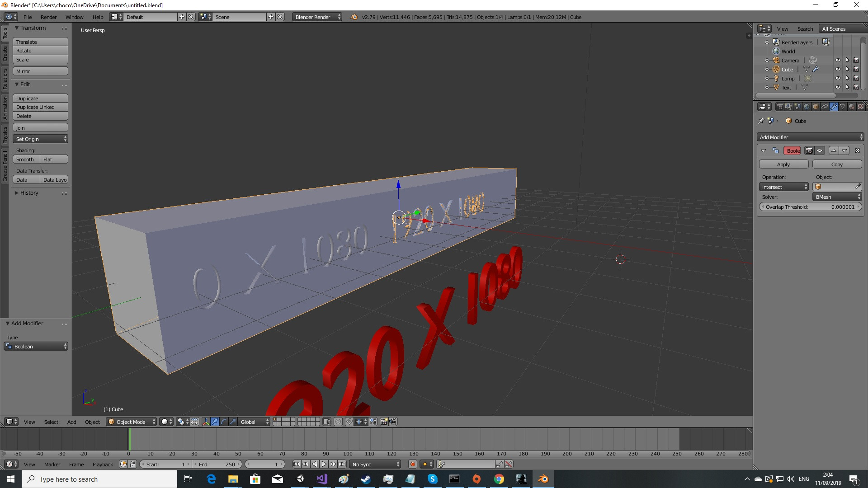Toggle the 3D manipulator widget display
868x488 pixels.
pyautogui.click(x=206, y=422)
